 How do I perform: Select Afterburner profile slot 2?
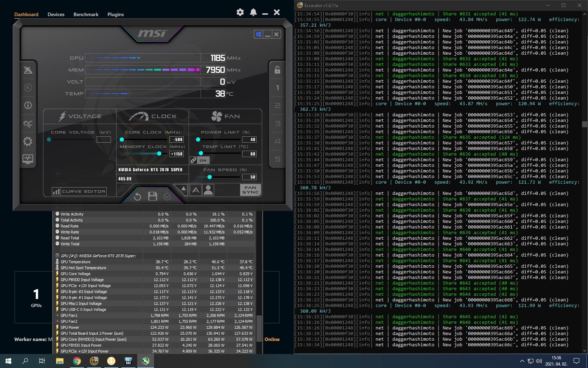[x=277, y=105]
